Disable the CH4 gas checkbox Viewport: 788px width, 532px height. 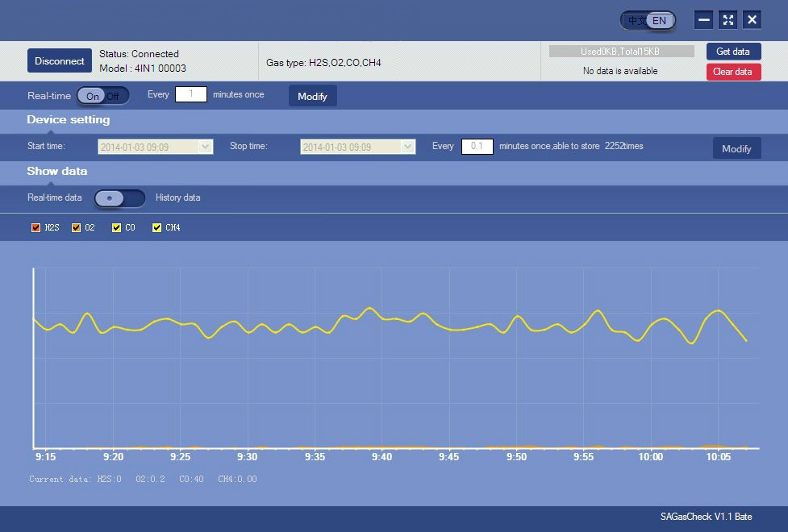[x=157, y=228]
